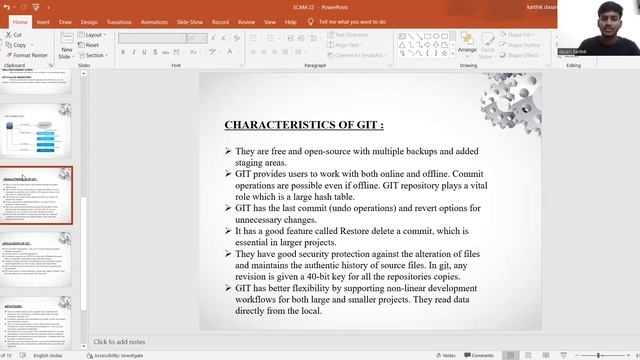
Task: Open the Animations tab
Action: point(154,22)
